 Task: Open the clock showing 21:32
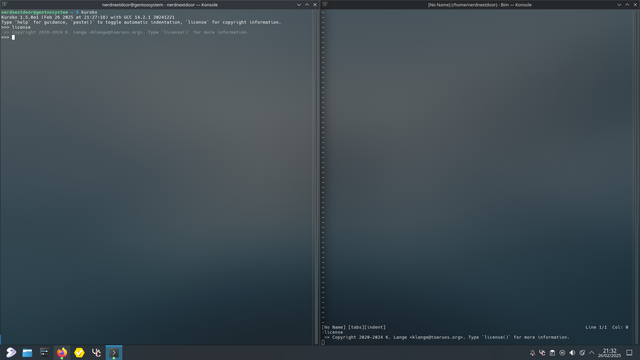point(609,353)
